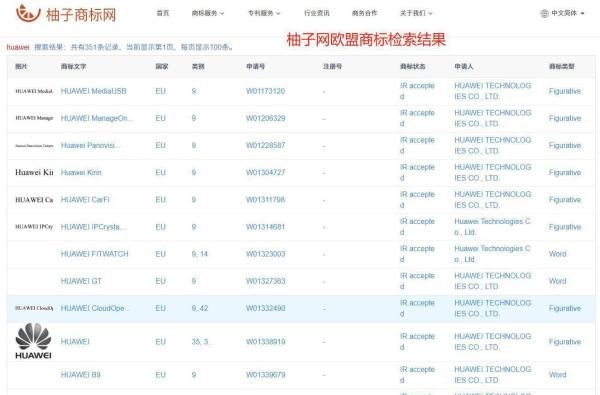Click the 注册号 column header

(x=333, y=67)
